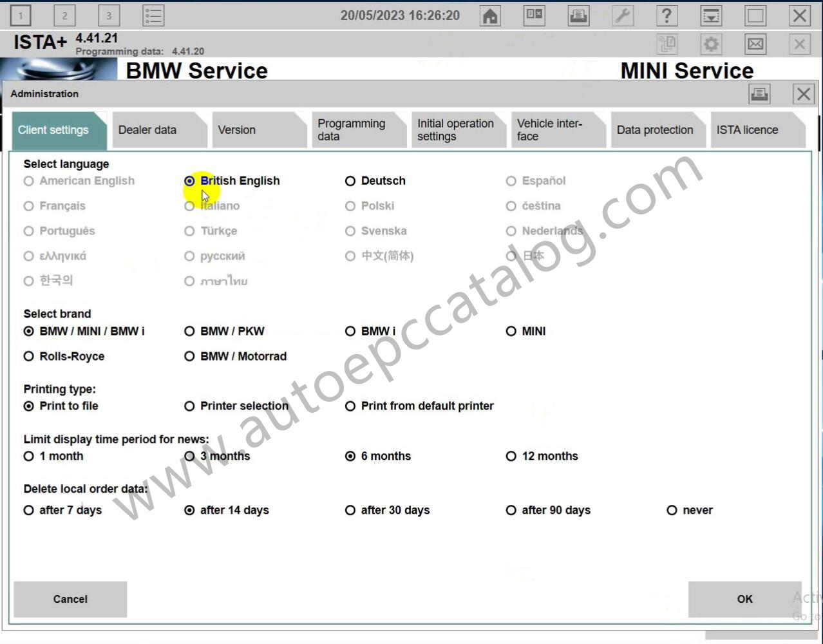823x644 pixels.
Task: Delete order data after 30 days
Action: pos(387,510)
